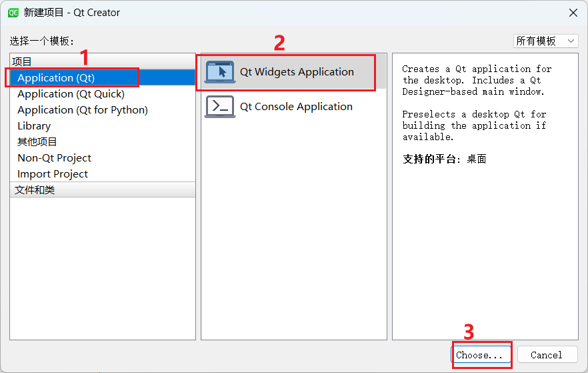Select the Import Project category
Screen dimensions: 588x373
click(x=103, y=174)
